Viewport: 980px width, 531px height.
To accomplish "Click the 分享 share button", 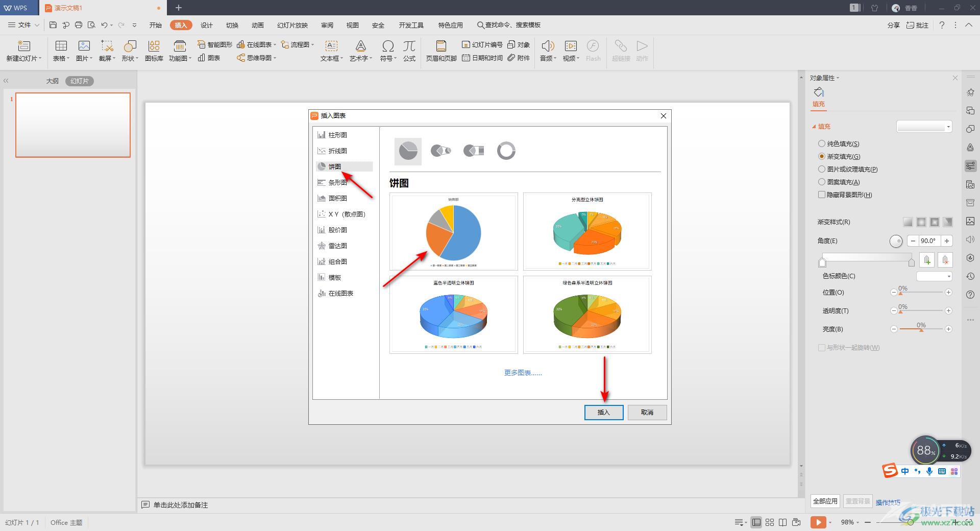I will [894, 25].
